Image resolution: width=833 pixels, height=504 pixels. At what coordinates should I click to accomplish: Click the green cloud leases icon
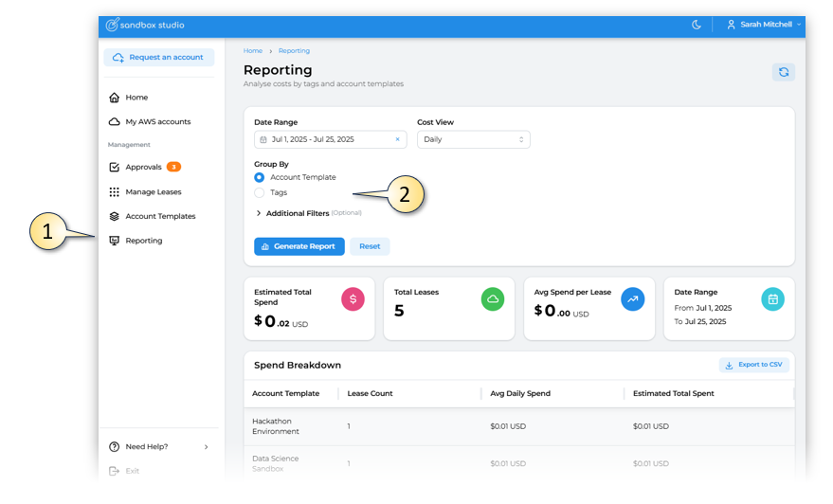point(493,299)
